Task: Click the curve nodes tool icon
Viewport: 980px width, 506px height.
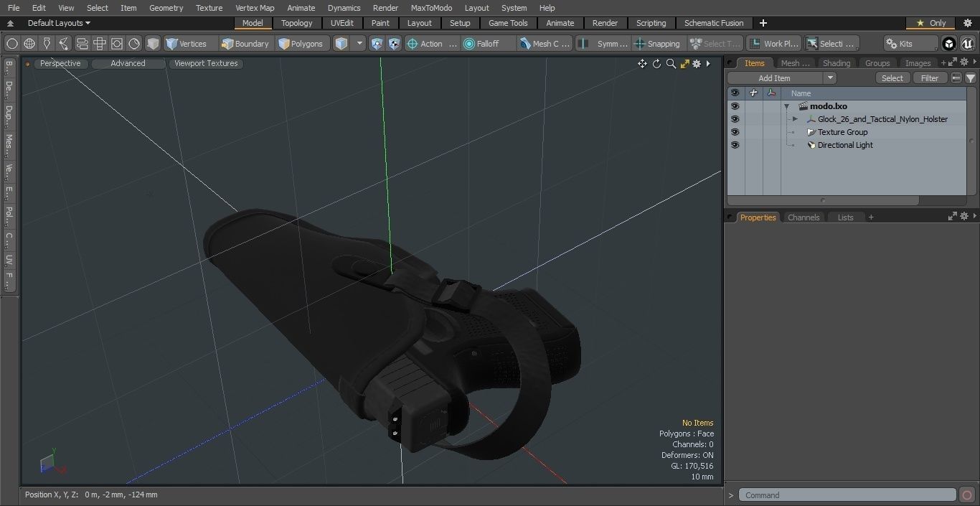Action: [64, 44]
